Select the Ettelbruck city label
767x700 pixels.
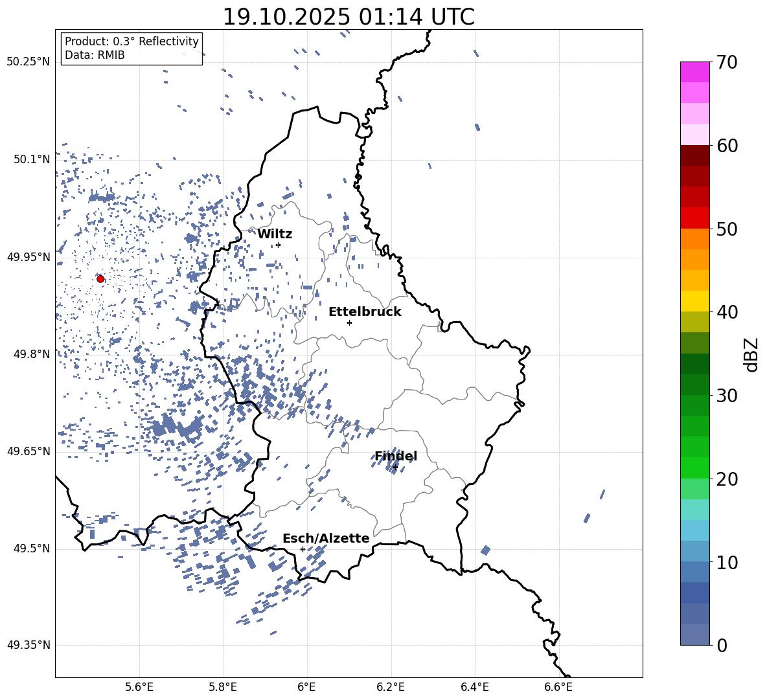pos(365,312)
